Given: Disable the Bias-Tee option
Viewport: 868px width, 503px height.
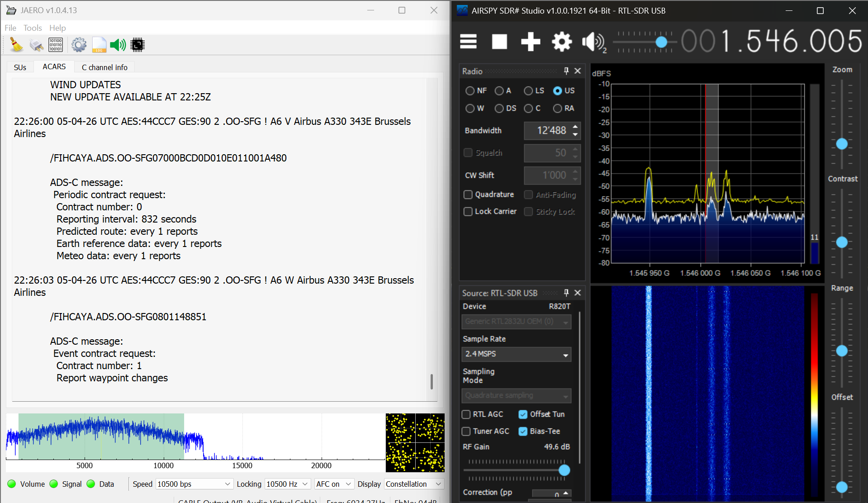Looking at the screenshot, I should [523, 431].
